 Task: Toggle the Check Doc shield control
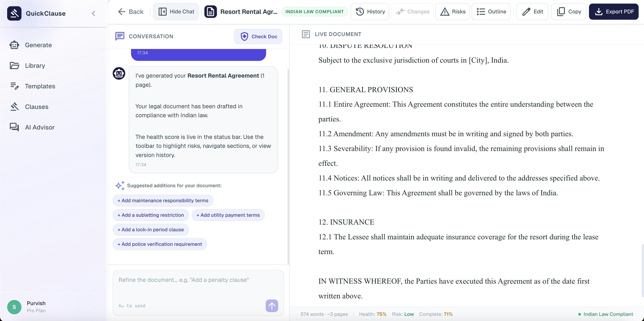[x=258, y=36]
